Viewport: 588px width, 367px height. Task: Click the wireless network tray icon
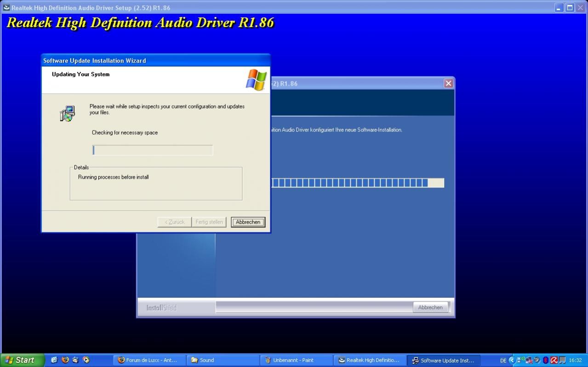pos(520,360)
